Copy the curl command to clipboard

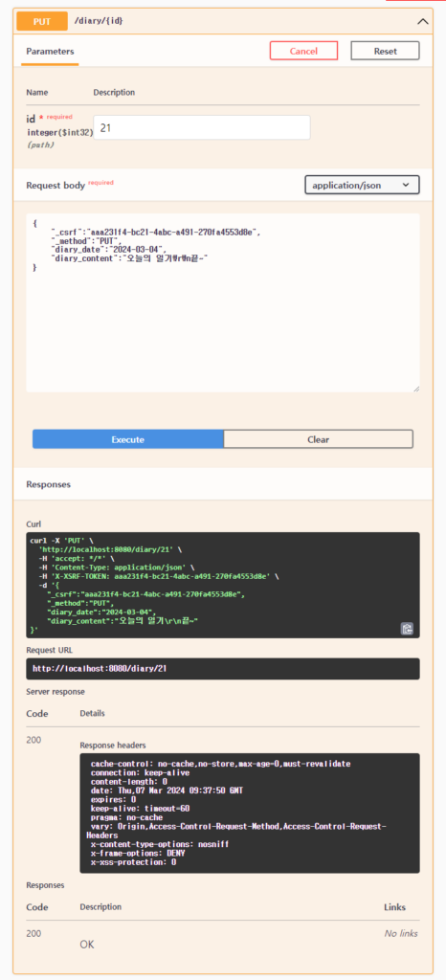coord(407,629)
